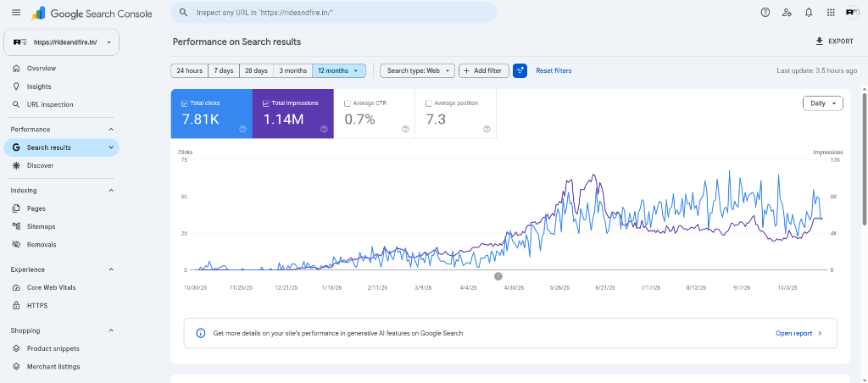This screenshot has width=868, height=383.
Task: Uncheck the Total impressions checkbox
Action: [265, 103]
